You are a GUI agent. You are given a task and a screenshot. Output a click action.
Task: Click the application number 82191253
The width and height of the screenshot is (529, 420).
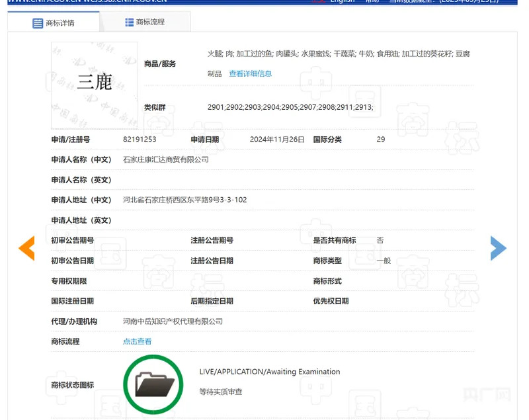[140, 140]
